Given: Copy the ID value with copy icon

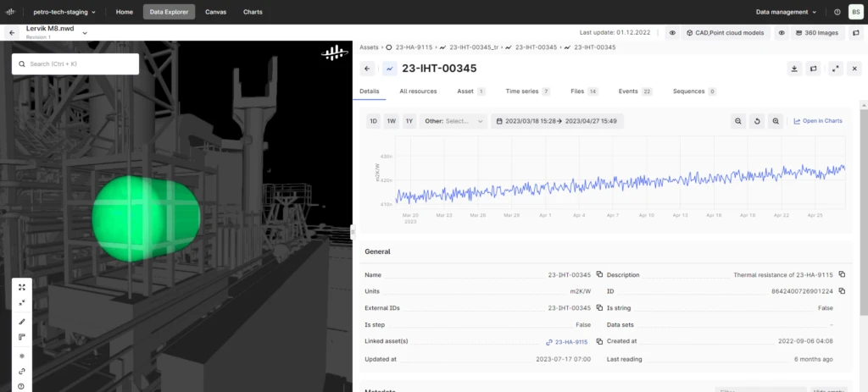Looking at the screenshot, I should (x=843, y=291).
